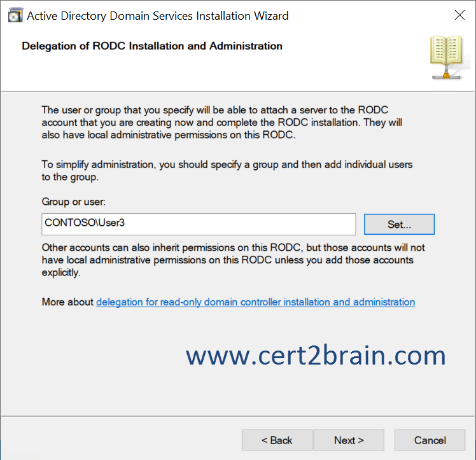476x460 pixels.
Task: Click the wizard icon in the title bar
Action: pyautogui.click(x=14, y=15)
